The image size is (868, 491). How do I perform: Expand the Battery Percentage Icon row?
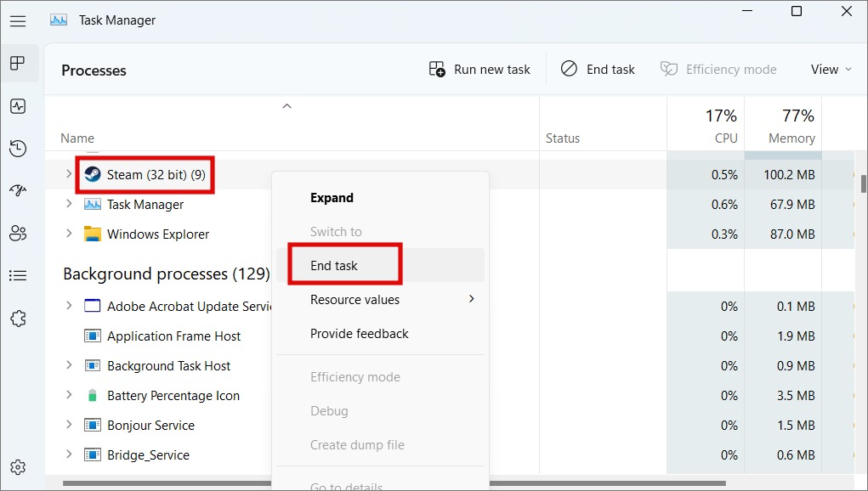[x=69, y=395]
